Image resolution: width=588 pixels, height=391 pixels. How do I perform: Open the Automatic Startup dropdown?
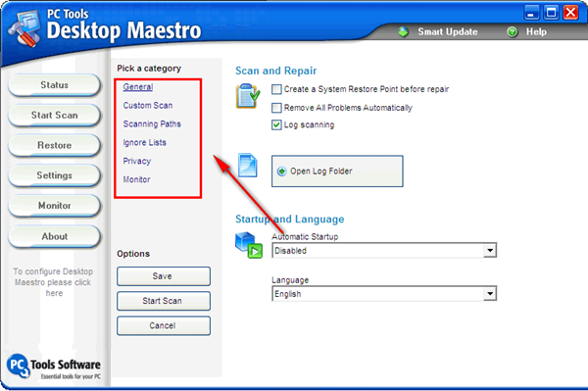(489, 251)
